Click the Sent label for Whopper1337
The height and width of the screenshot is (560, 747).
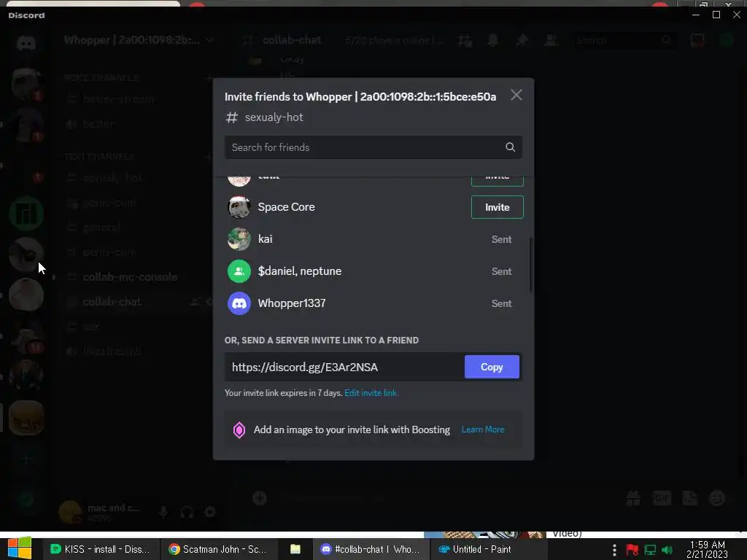click(502, 303)
